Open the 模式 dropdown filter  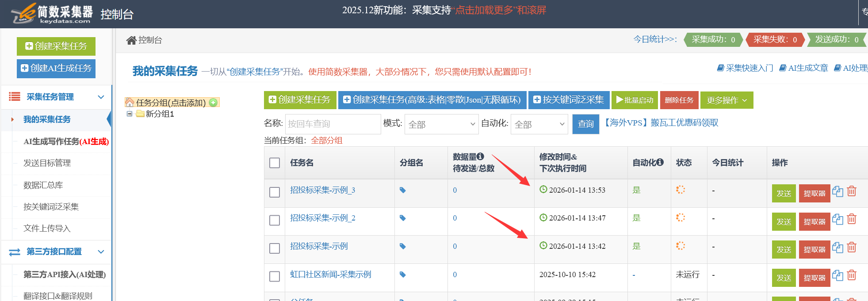(441, 124)
